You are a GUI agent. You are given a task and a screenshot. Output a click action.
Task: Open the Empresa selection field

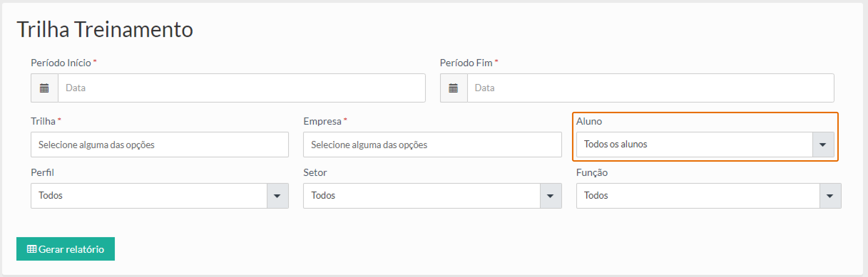click(432, 145)
